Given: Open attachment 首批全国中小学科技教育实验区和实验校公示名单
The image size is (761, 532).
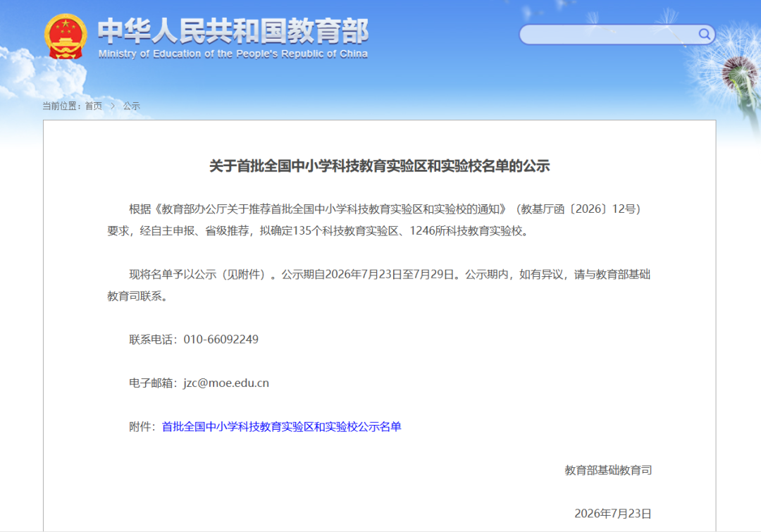Looking at the screenshot, I should (281, 427).
